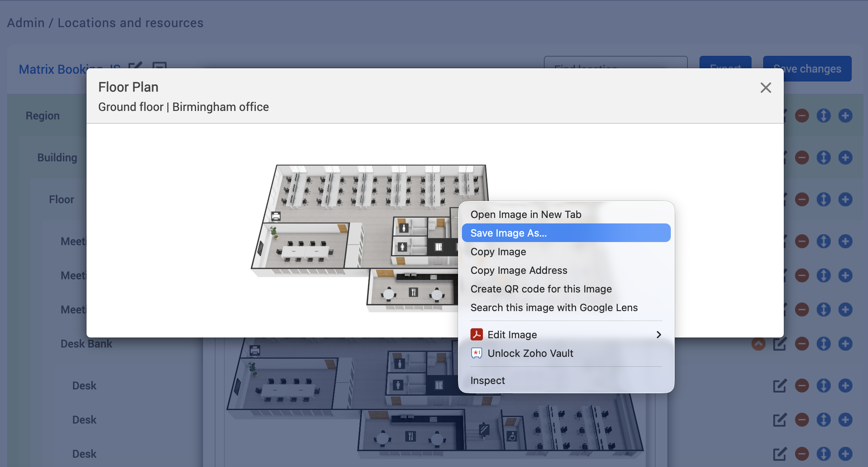
Task: Click the Save changes button
Action: [807, 69]
